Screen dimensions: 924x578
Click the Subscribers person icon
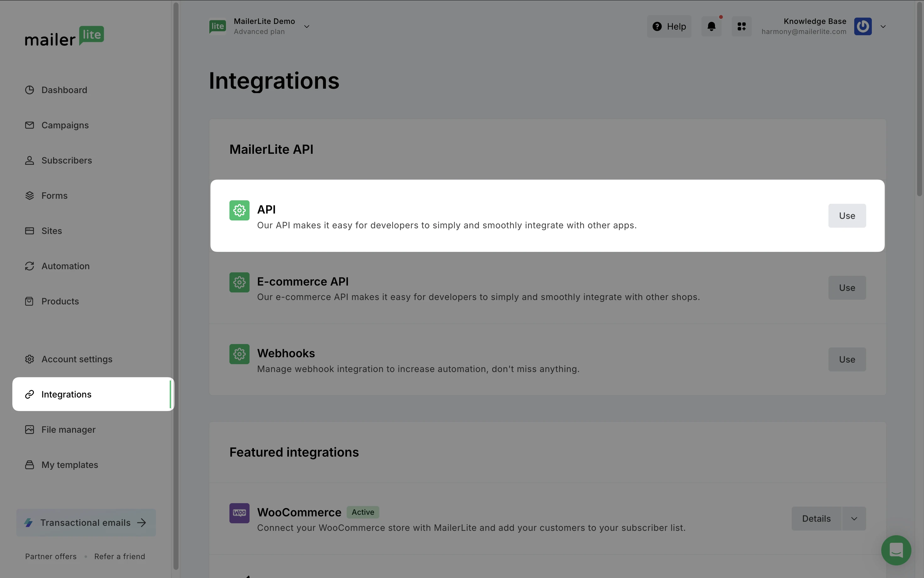(x=30, y=160)
